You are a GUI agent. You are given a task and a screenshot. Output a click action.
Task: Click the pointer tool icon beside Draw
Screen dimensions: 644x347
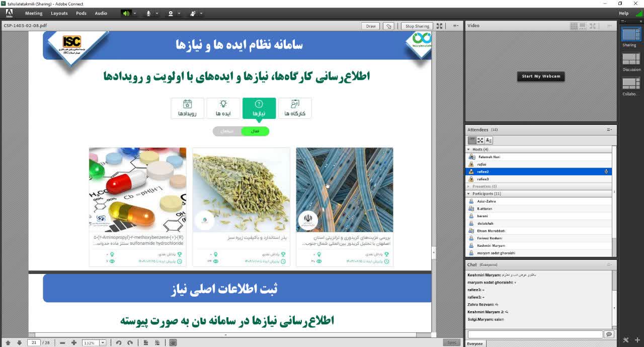(388, 26)
